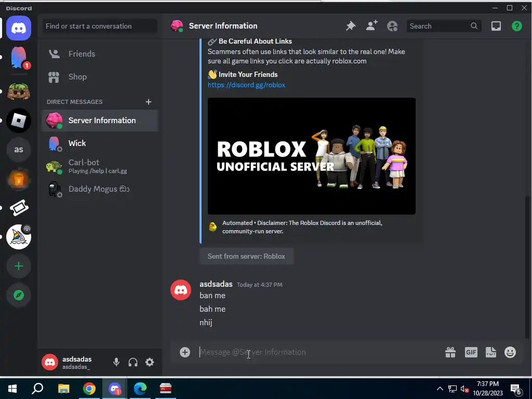Open the Roblox Unofficial Server banner image
This screenshot has height=399, width=532.
(312, 156)
